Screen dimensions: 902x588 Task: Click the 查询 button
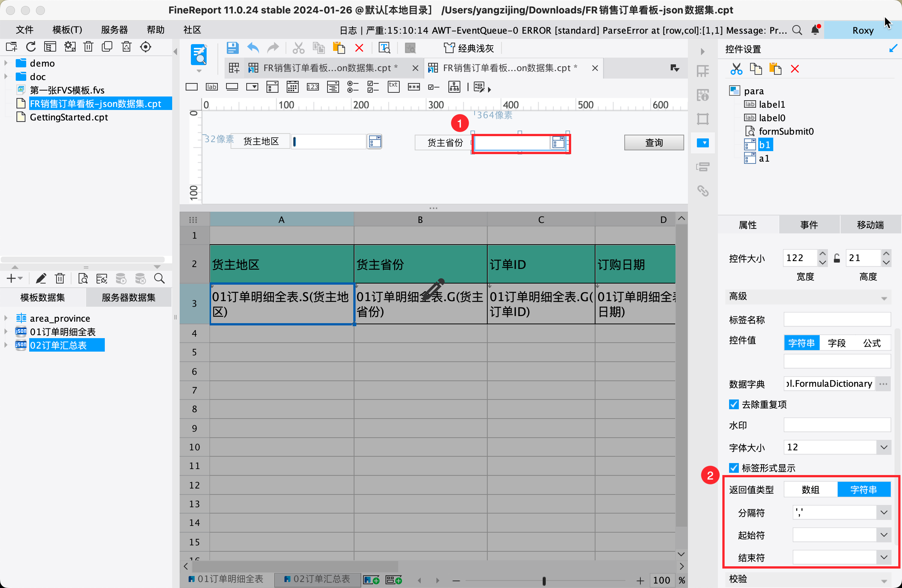[x=653, y=143]
